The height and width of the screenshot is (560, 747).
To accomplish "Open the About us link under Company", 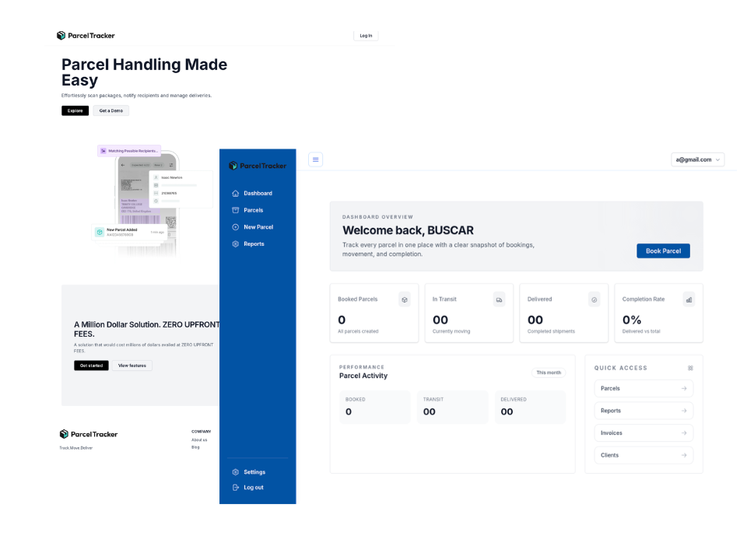I will [199, 439].
